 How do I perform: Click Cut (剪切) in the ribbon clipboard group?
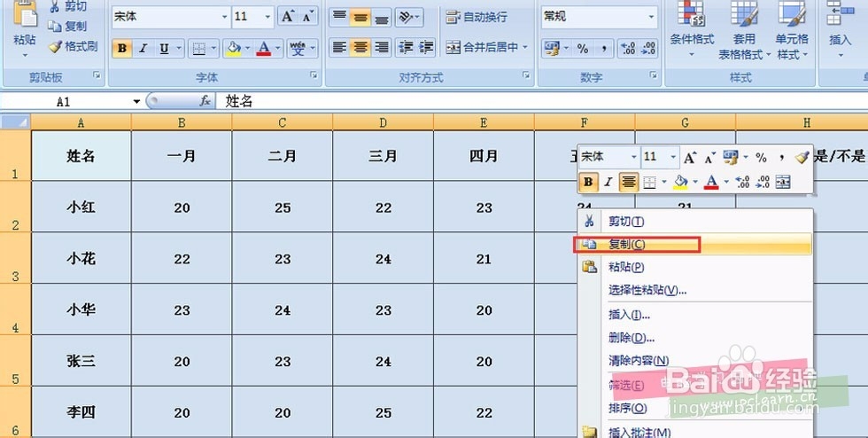click(x=68, y=7)
